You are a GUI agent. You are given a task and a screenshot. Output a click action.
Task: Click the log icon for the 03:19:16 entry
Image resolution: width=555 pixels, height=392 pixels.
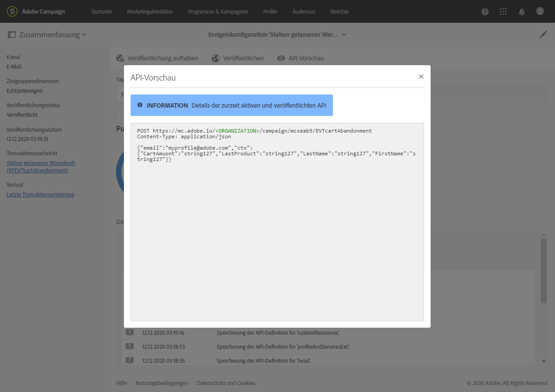(130, 332)
